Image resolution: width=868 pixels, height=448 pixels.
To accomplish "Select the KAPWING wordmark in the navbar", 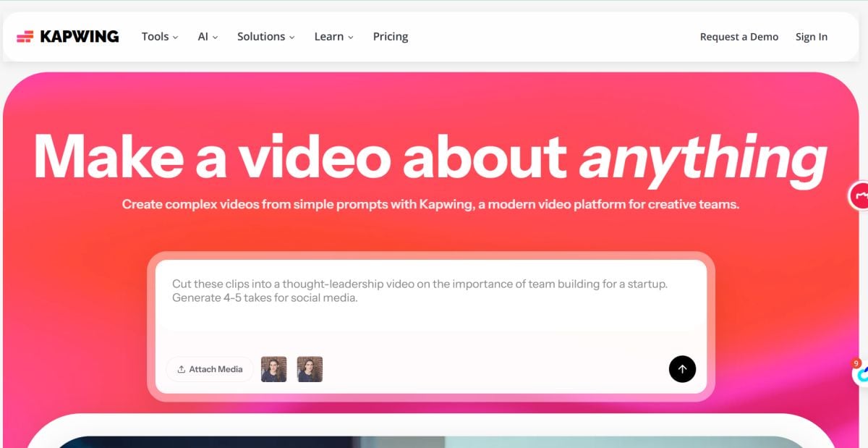I will [x=81, y=35].
